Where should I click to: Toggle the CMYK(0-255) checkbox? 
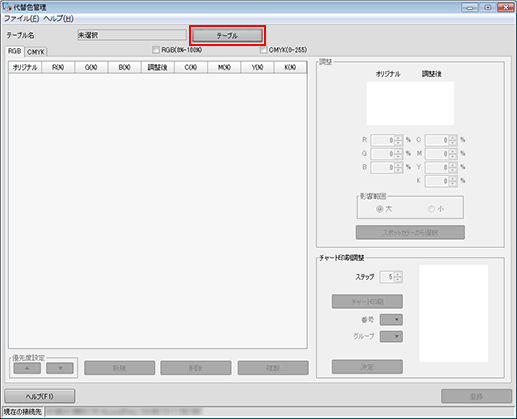coord(263,50)
